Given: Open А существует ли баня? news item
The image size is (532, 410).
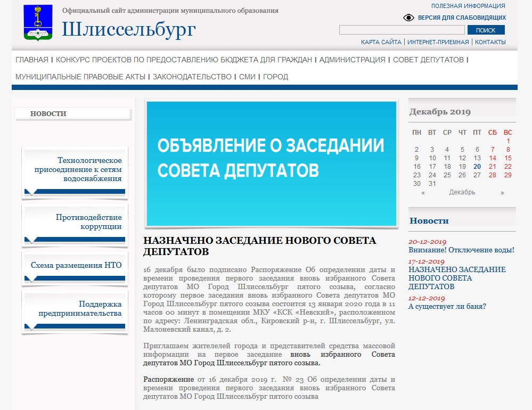Looking at the screenshot, I should tap(447, 306).
